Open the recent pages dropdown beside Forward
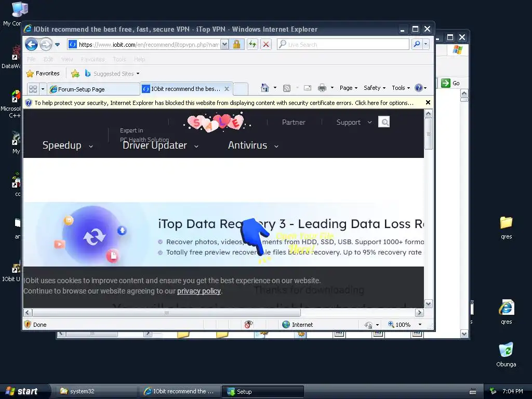Viewport: 532px width, 399px height. coord(57,45)
